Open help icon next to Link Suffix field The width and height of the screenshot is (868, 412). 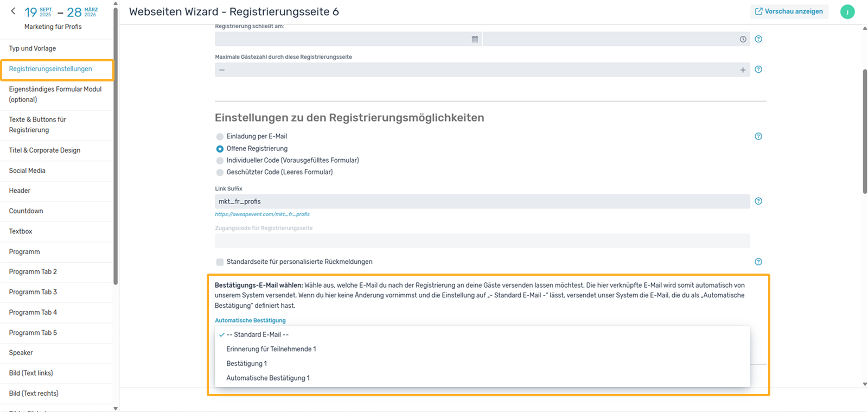point(758,201)
